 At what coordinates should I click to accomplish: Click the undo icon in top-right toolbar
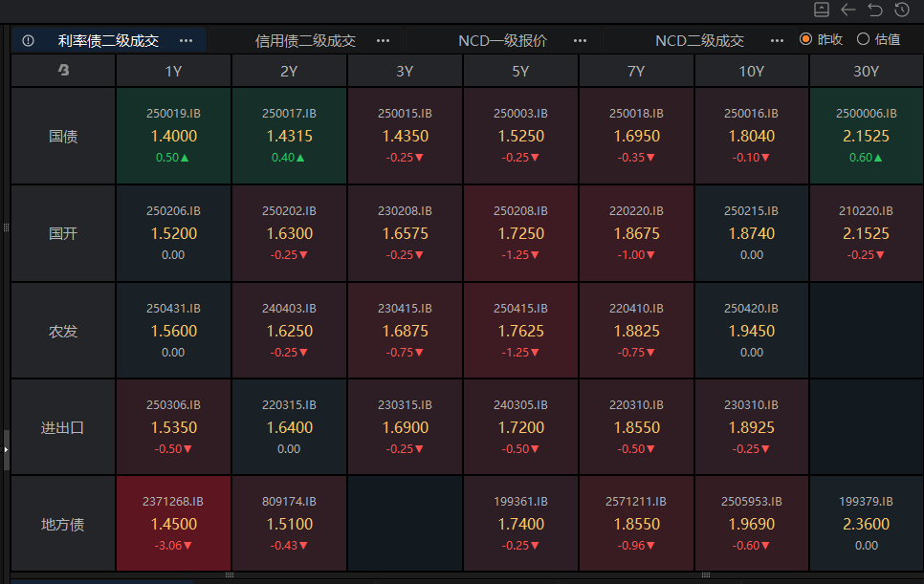[x=875, y=10]
